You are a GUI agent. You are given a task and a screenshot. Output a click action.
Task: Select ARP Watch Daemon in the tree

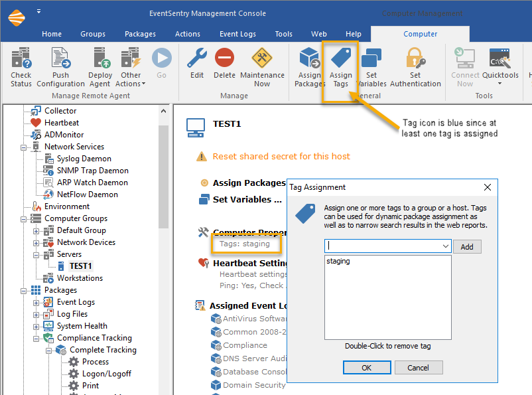tap(92, 183)
